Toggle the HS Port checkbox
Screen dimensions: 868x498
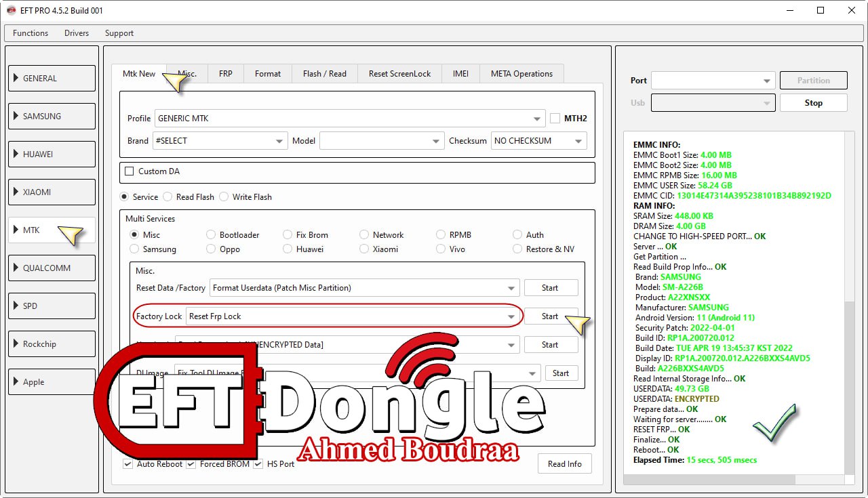click(x=258, y=464)
